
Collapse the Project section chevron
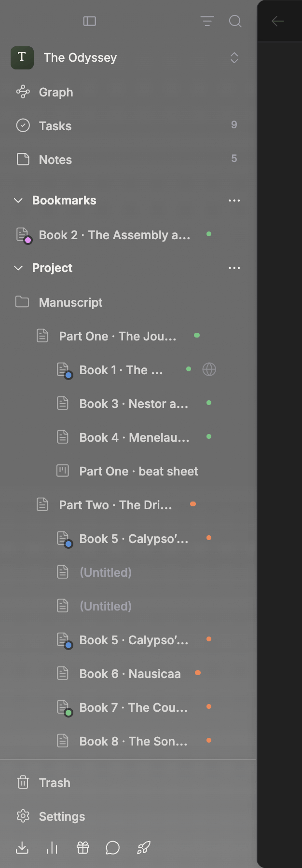(18, 268)
